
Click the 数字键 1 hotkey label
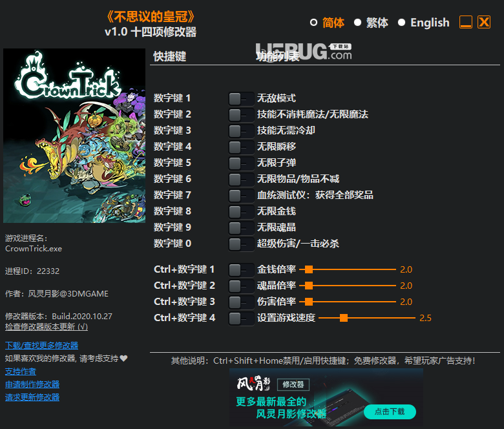173,98
